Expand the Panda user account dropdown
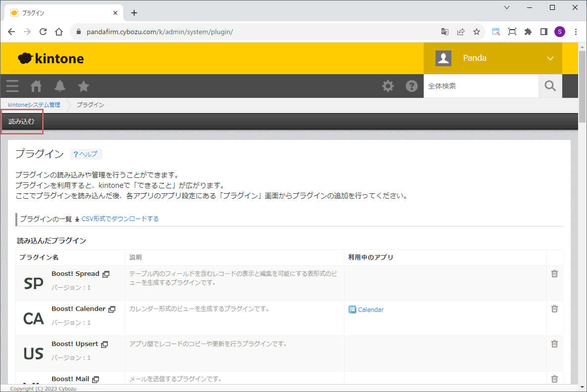 click(550, 58)
